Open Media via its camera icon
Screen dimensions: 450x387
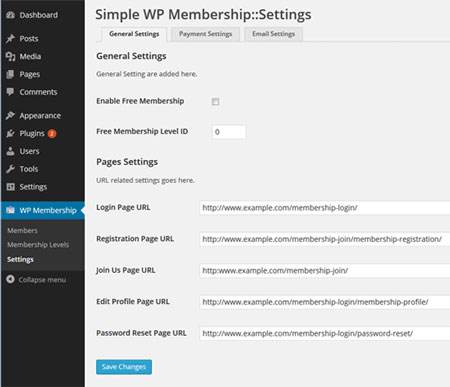10,56
